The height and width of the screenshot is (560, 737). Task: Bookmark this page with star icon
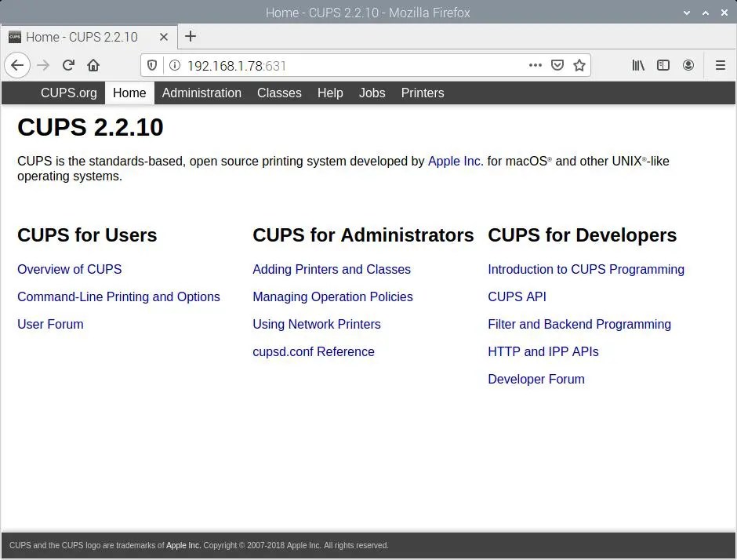[579, 65]
